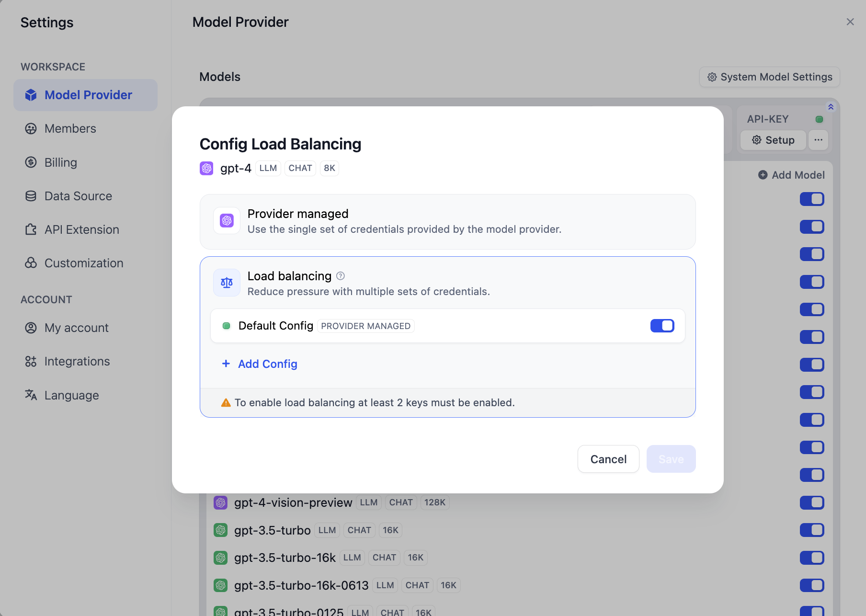This screenshot has height=616, width=866.
Task: Click the gpt-3.5-turbo-16k model icon
Action: [220, 558]
